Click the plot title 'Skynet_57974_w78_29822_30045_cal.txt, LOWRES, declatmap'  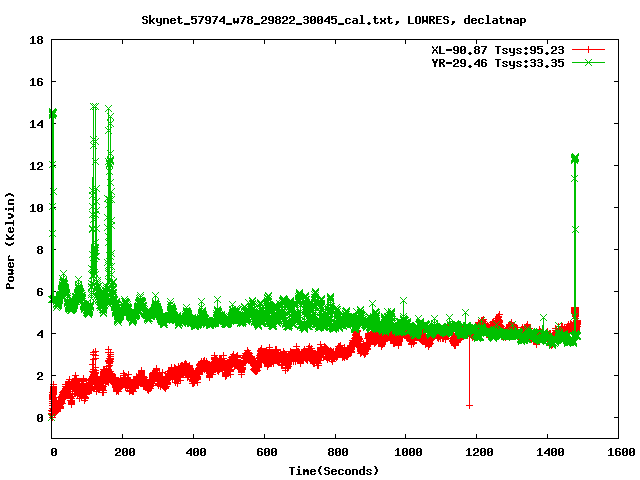[x=333, y=20]
